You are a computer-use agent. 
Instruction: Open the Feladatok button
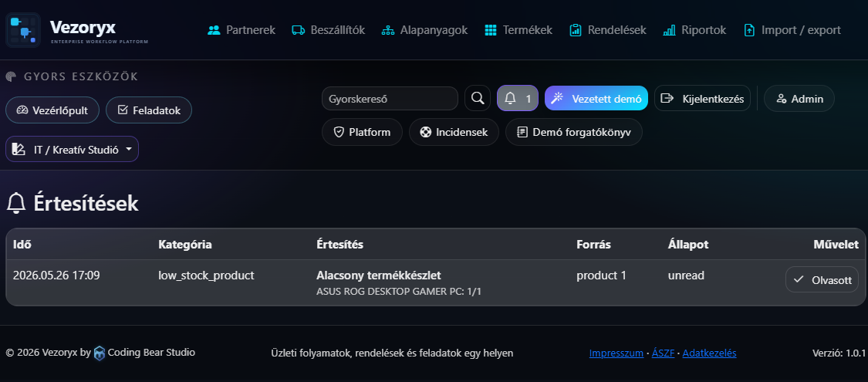pyautogui.click(x=149, y=110)
